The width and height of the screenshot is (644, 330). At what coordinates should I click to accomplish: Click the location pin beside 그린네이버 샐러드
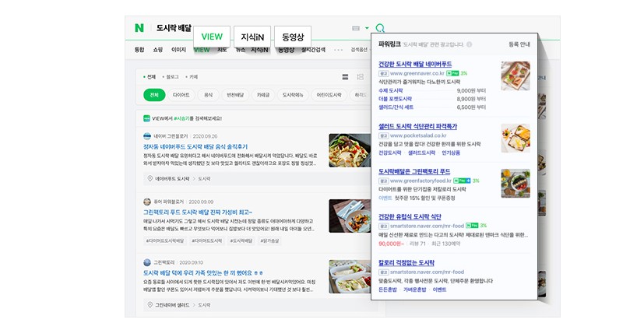[x=150, y=304]
